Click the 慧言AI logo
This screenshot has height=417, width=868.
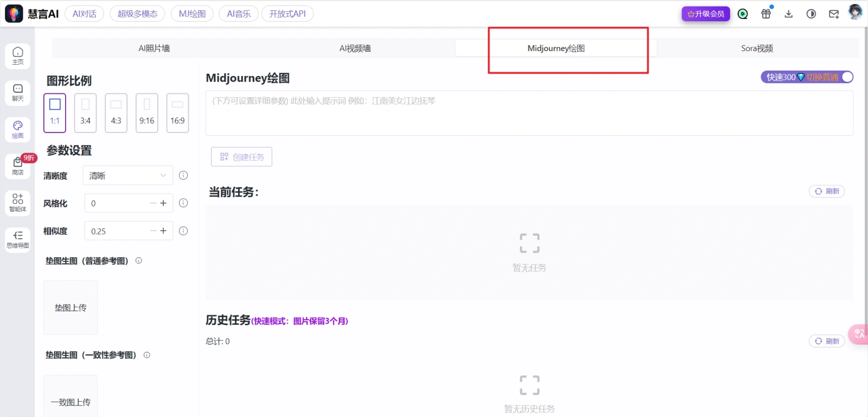32,14
